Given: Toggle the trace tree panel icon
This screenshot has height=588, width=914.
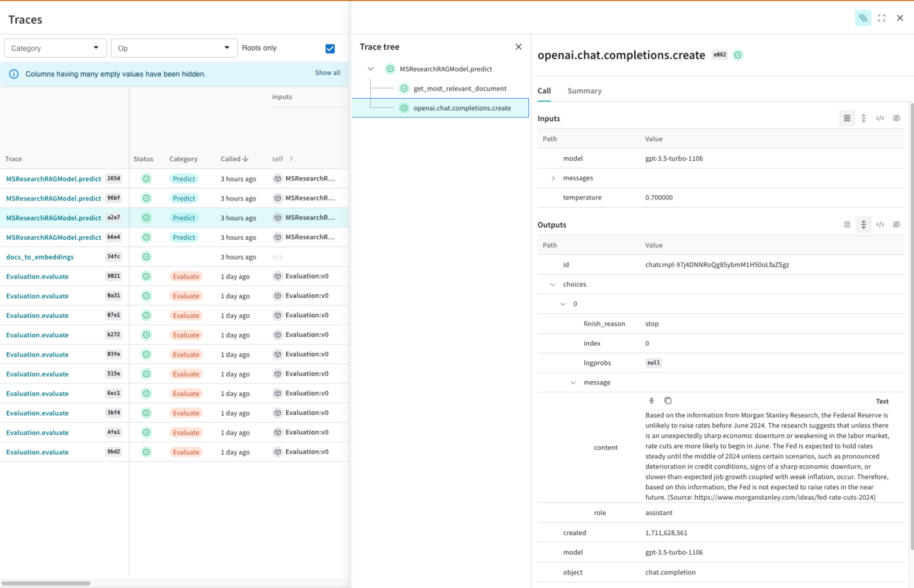Looking at the screenshot, I should (862, 18).
